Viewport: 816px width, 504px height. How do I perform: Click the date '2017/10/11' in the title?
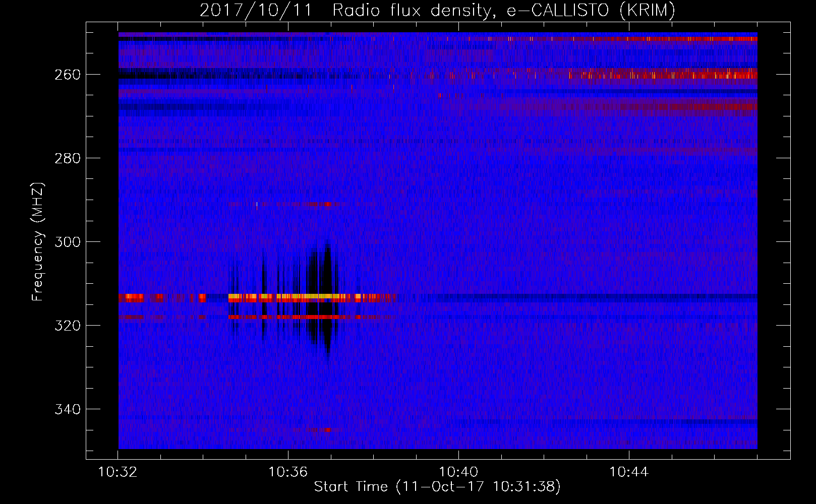(256, 10)
